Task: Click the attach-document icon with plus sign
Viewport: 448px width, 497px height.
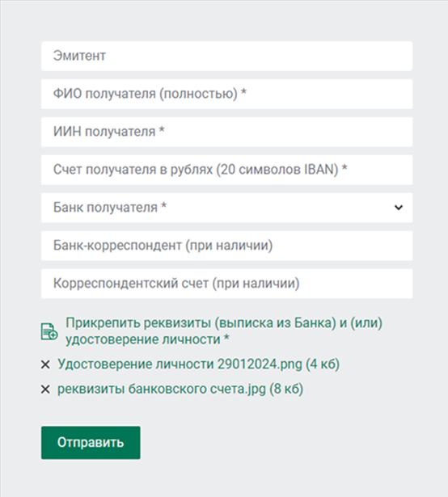Action: pos(49,331)
